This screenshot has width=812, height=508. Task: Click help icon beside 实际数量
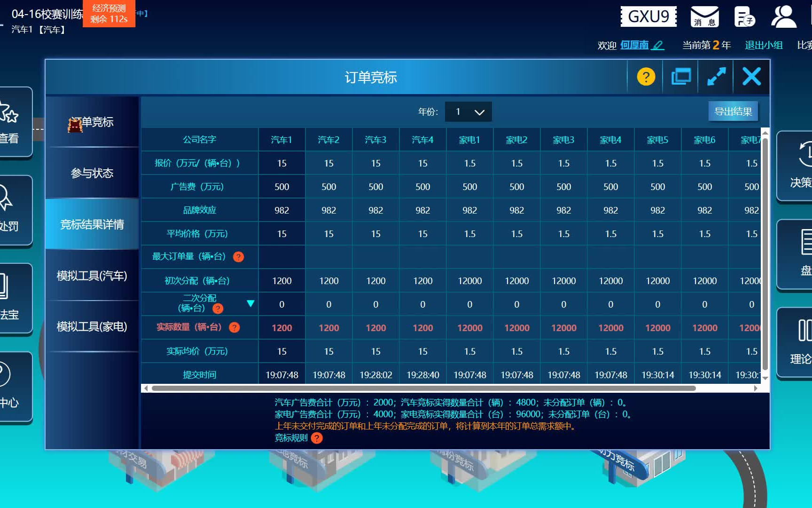234,327
